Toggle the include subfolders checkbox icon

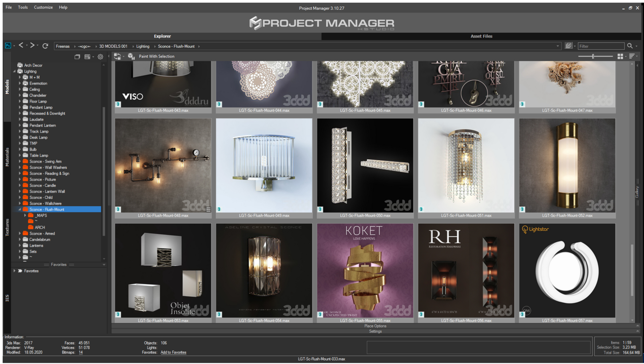569,46
